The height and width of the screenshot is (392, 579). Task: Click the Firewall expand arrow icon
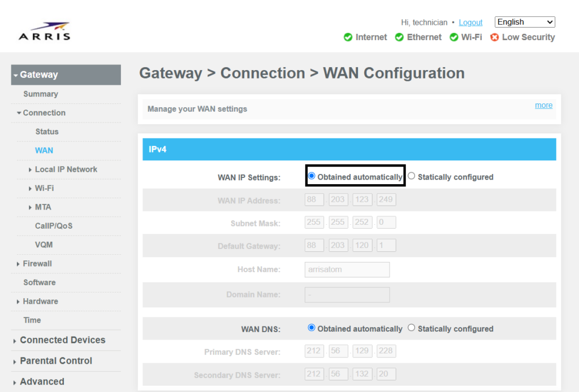[x=17, y=264]
